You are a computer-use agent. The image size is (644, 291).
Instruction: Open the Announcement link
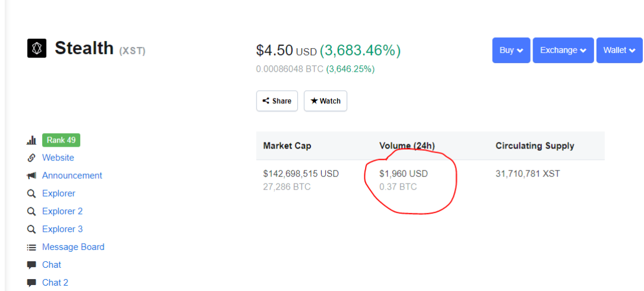click(x=72, y=176)
